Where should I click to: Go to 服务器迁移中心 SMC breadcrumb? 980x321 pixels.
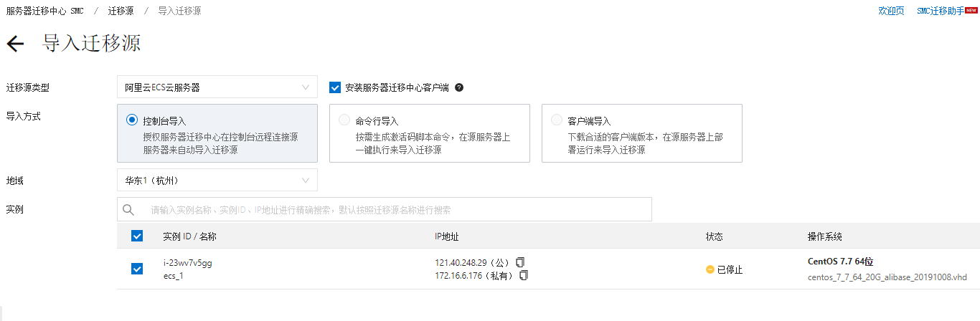click(x=44, y=11)
